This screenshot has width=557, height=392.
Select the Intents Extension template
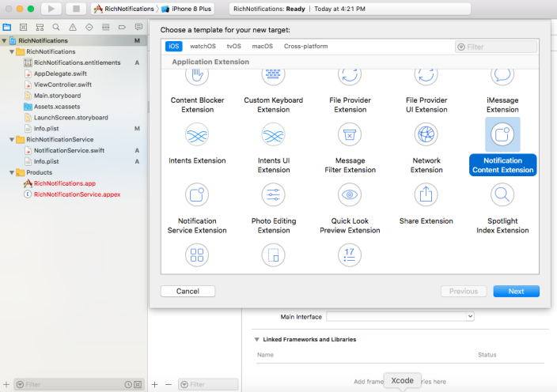[x=197, y=144]
